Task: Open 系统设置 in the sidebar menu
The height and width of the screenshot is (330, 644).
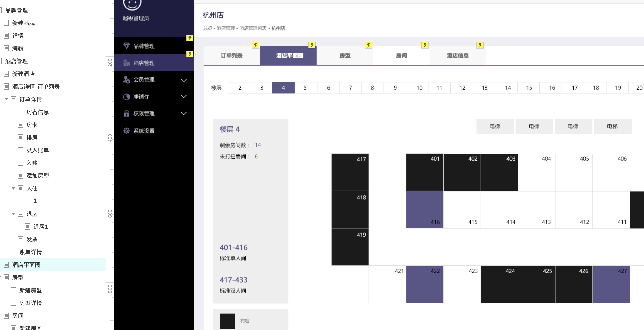Action: (154, 131)
